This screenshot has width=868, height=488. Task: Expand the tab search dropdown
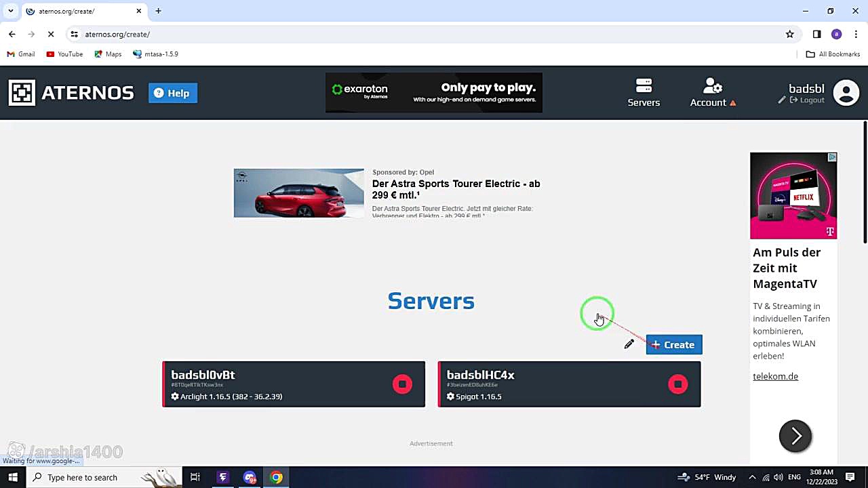tap(11, 11)
